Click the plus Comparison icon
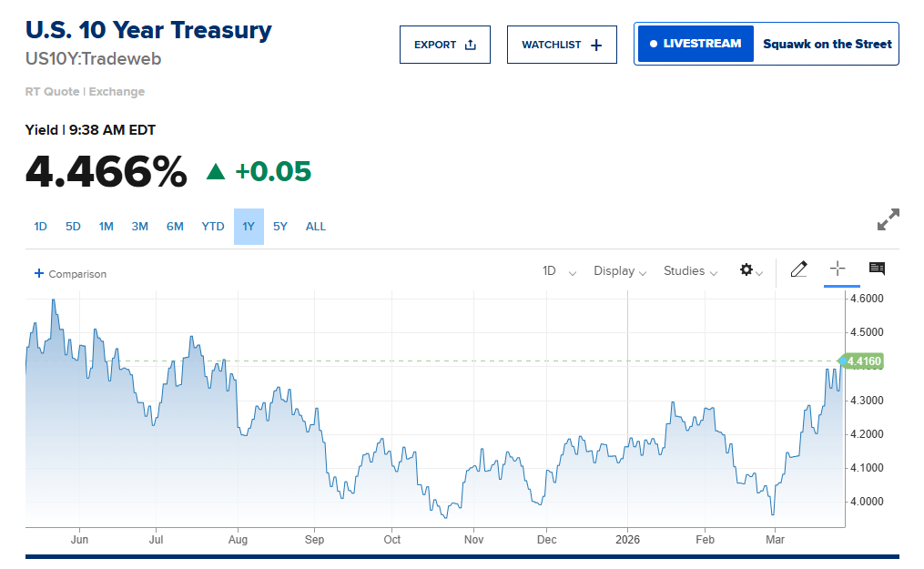Screen dimensions: 924x569 (x=39, y=273)
